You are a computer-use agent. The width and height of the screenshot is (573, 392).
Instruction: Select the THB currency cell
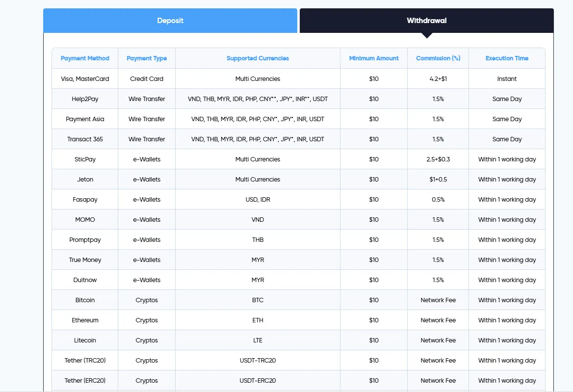pyautogui.click(x=258, y=239)
